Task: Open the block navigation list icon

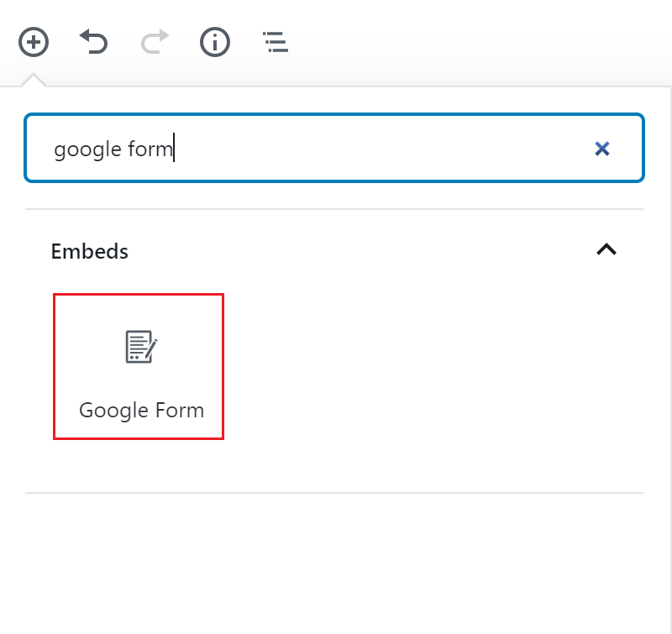Action: (276, 42)
